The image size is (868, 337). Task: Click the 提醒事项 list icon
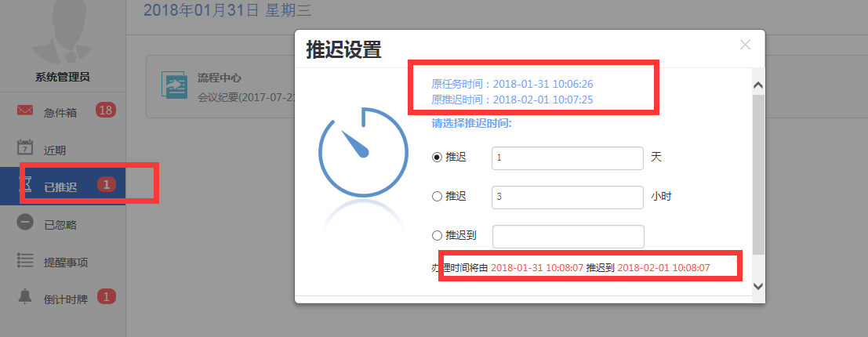tap(25, 260)
